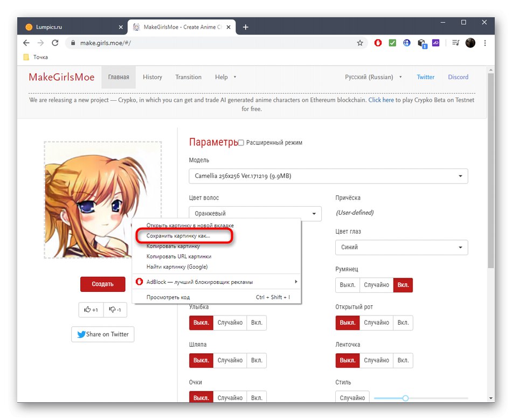The width and height of the screenshot is (512, 420).
Task: Click the thumbs up +1 button
Action: pos(91,310)
